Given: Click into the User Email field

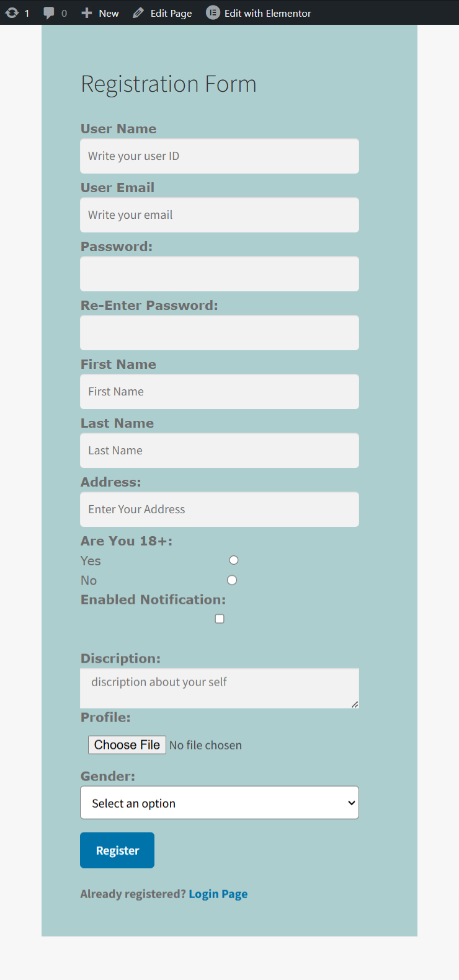Looking at the screenshot, I should [x=220, y=215].
